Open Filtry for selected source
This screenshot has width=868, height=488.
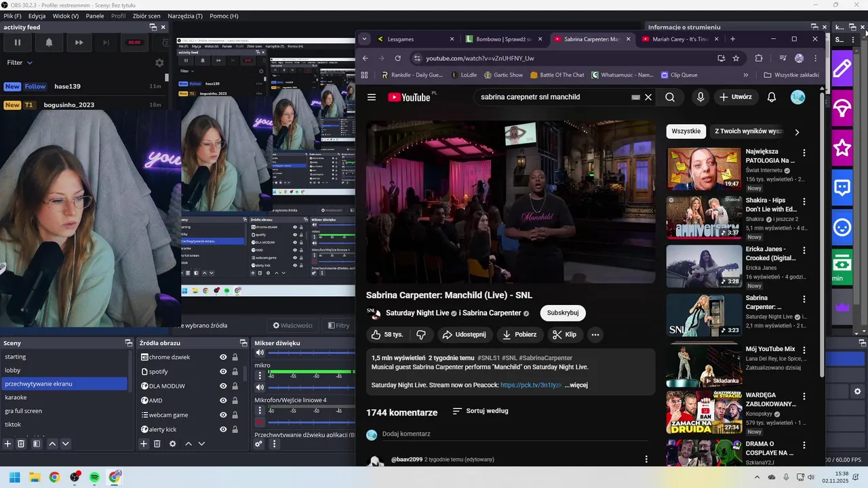tap(338, 325)
